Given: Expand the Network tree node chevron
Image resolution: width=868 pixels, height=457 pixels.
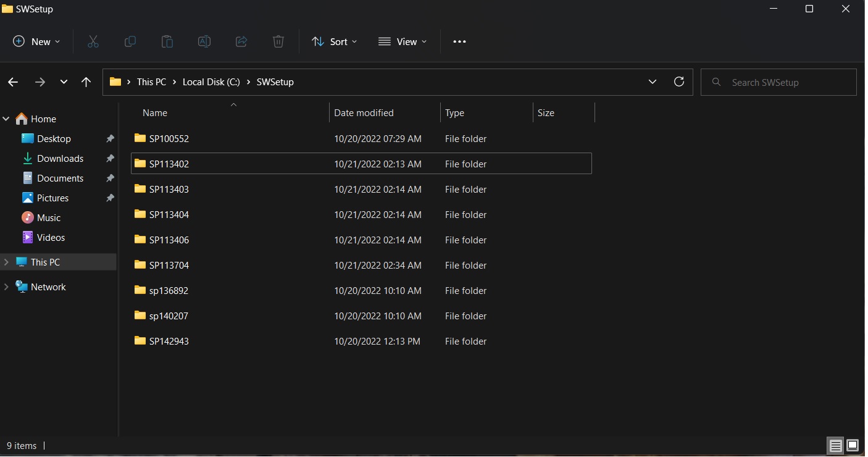Looking at the screenshot, I should 6,287.
